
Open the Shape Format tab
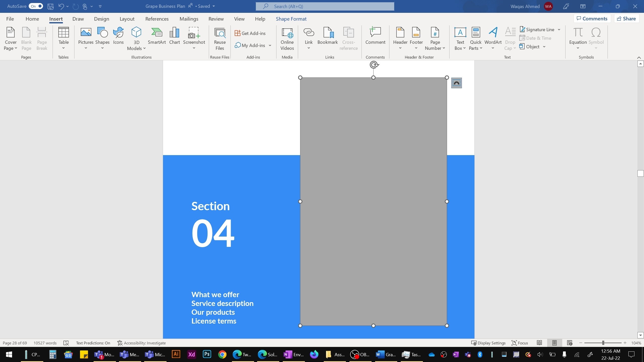click(291, 19)
